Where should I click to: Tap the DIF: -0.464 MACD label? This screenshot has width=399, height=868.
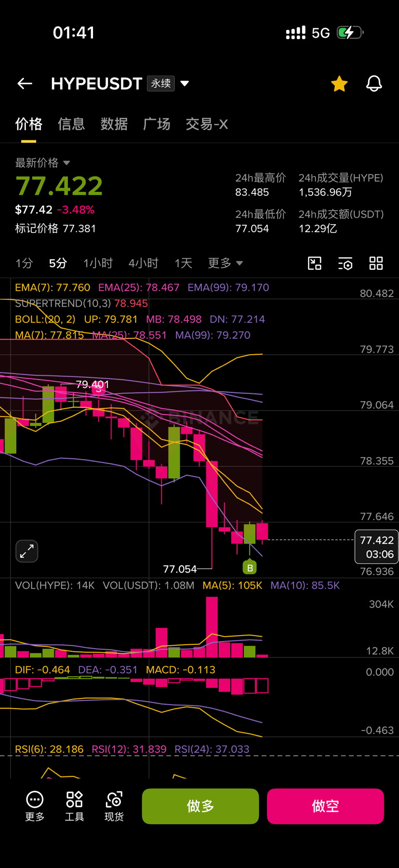(x=42, y=670)
